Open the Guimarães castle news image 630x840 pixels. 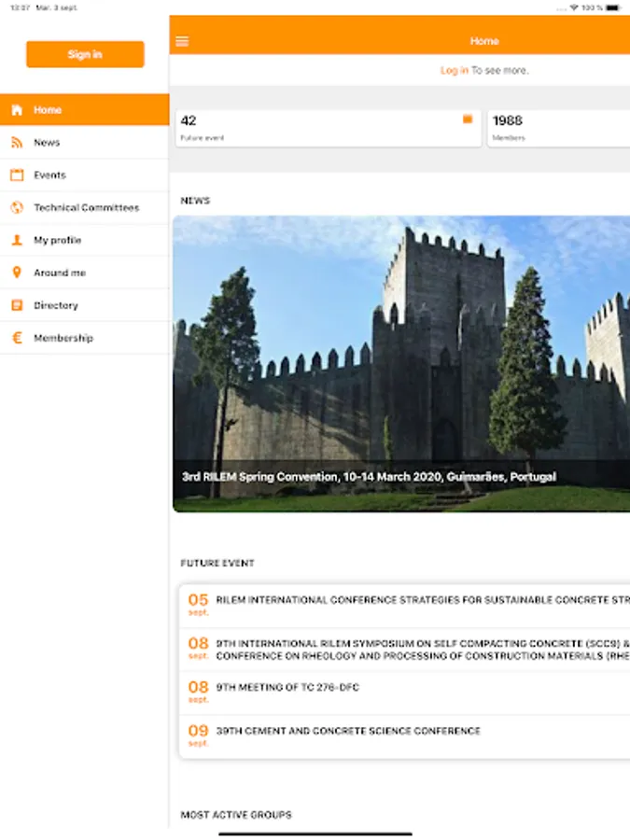click(x=401, y=363)
